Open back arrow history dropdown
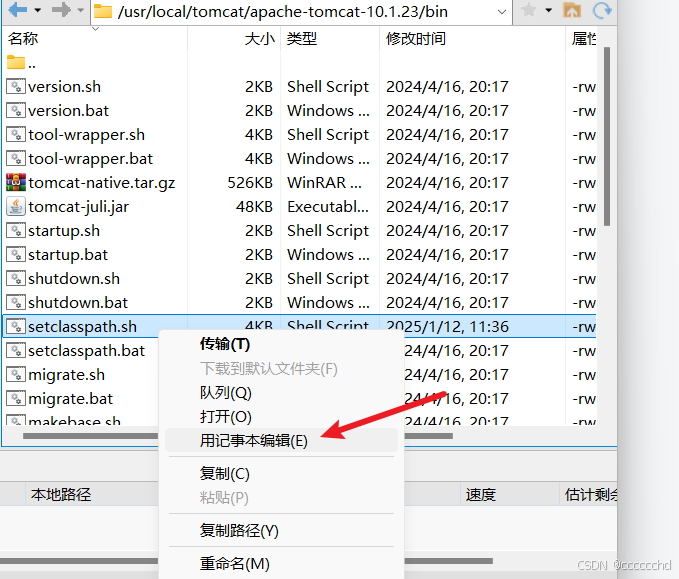 point(38,10)
